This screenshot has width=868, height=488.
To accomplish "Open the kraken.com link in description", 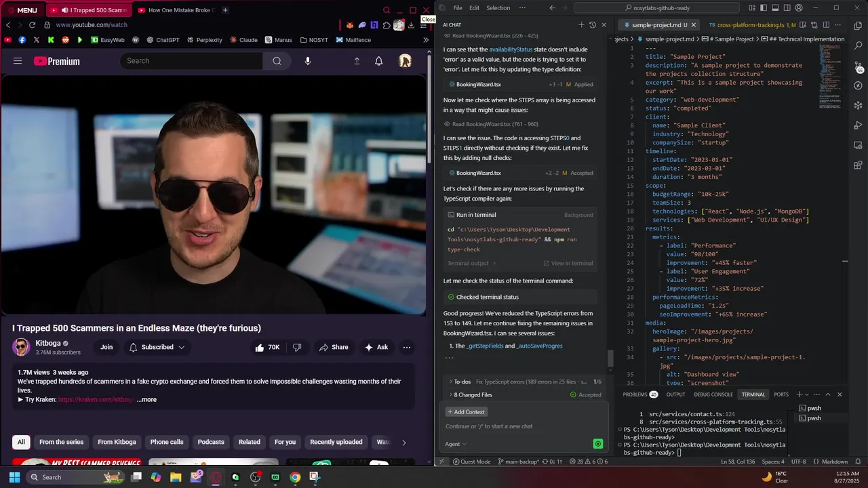I will (x=96, y=400).
